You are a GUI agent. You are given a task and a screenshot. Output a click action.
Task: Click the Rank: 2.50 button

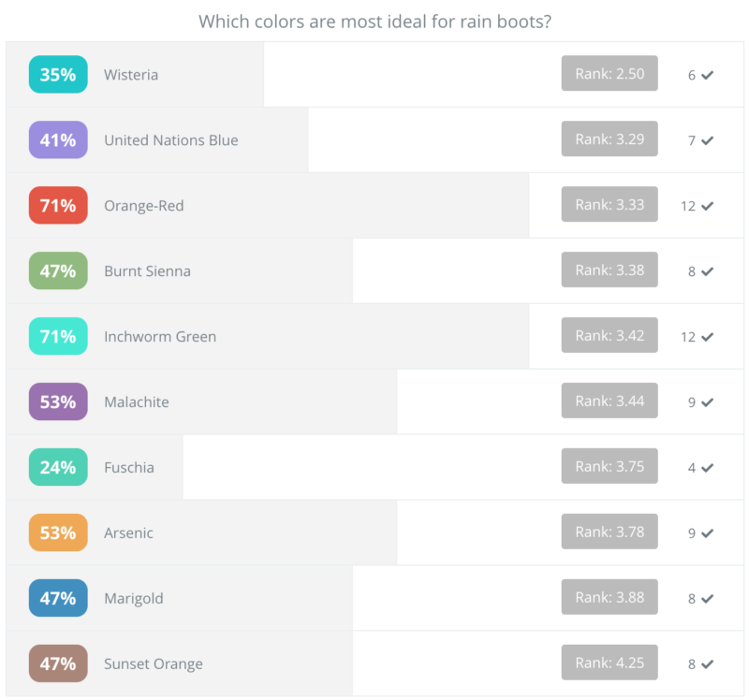[609, 74]
